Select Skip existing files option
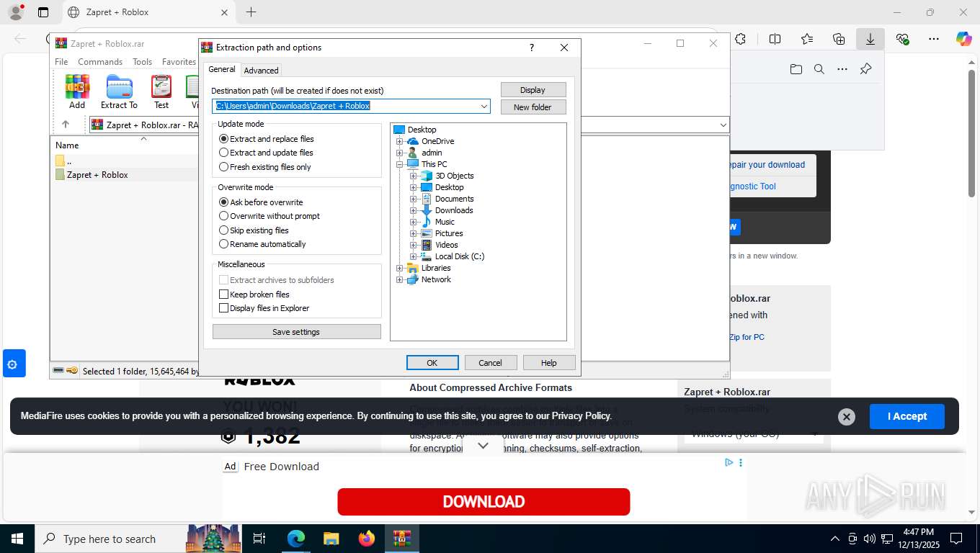980x553 pixels. pyautogui.click(x=254, y=230)
